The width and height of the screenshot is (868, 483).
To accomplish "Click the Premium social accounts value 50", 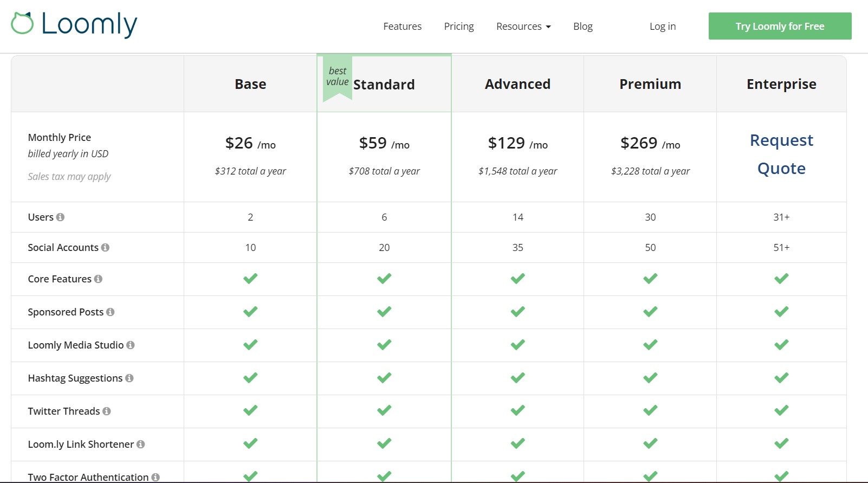I will [650, 247].
